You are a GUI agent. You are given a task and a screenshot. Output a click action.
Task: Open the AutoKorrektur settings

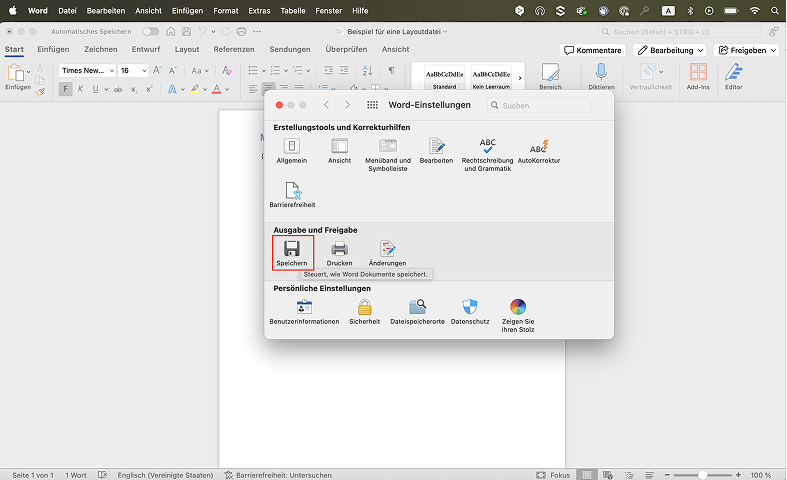539,151
